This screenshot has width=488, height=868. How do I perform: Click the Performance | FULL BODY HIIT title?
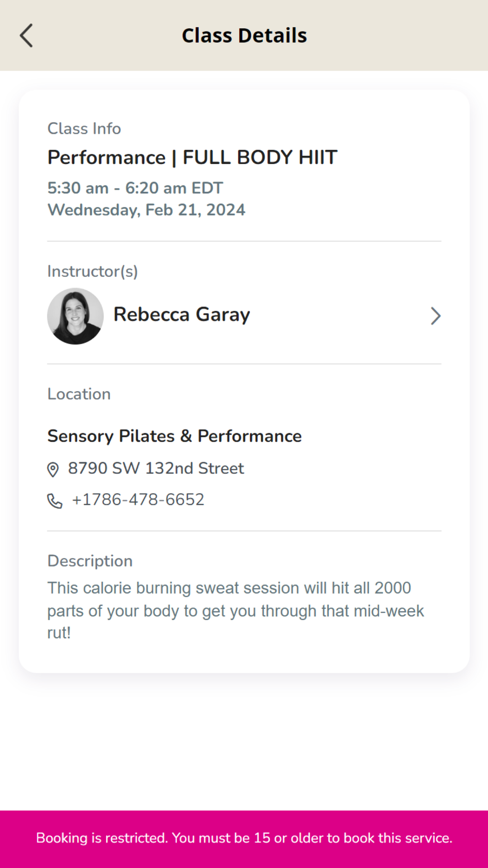[x=192, y=158]
